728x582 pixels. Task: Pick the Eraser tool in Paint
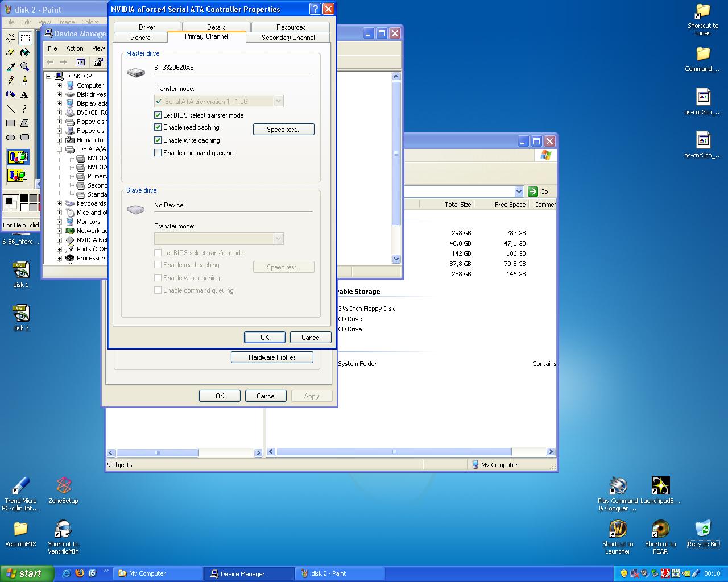coord(10,52)
